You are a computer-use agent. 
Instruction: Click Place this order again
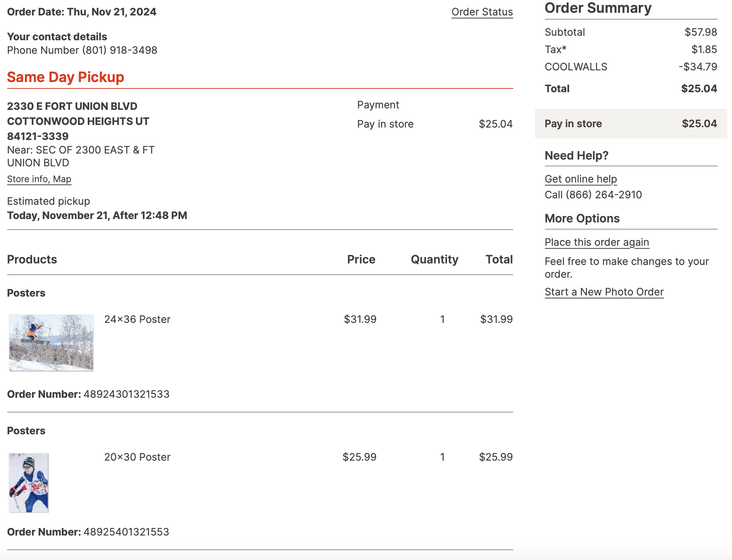[597, 242]
